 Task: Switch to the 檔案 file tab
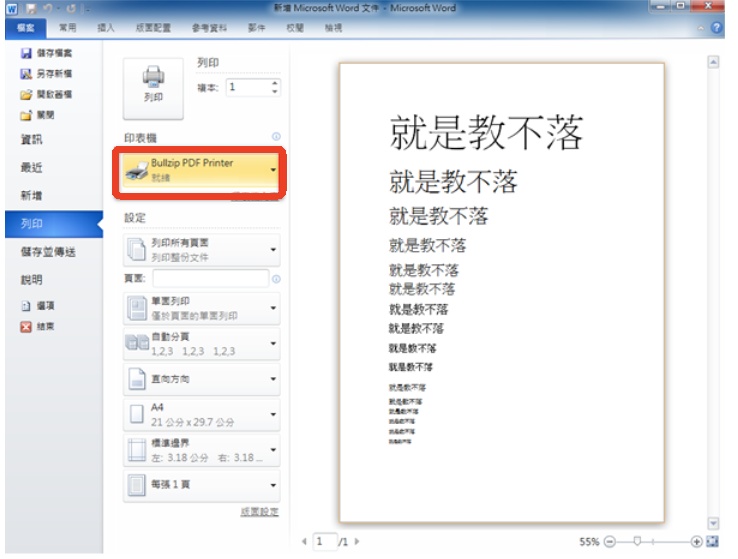click(x=25, y=28)
